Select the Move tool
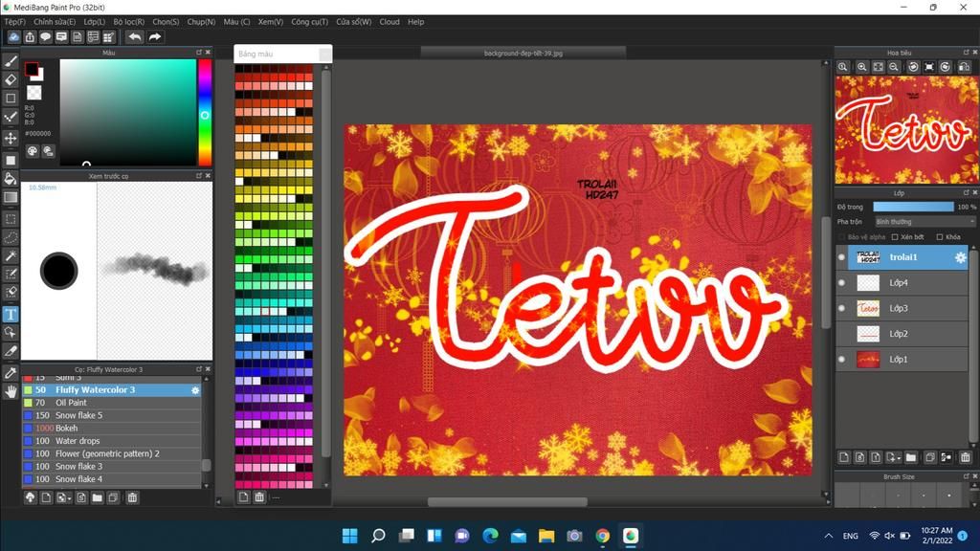Screen dimensions: 980x551 pyautogui.click(x=11, y=138)
